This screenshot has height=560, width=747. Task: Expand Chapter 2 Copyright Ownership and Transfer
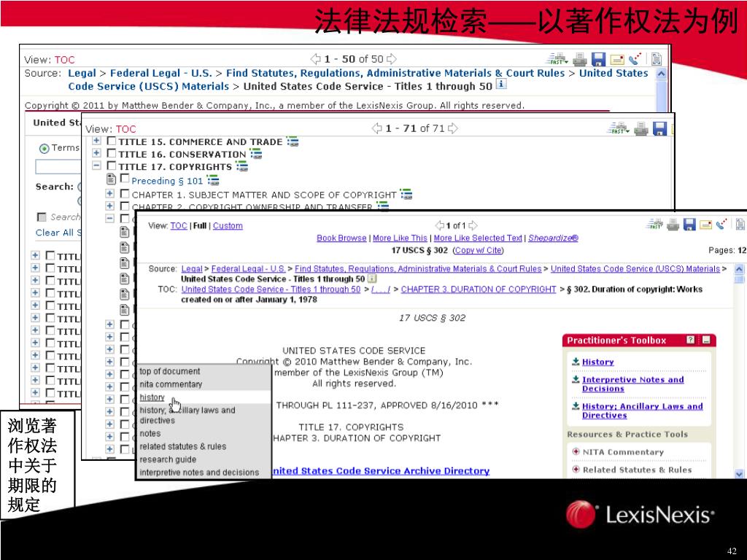[109, 206]
